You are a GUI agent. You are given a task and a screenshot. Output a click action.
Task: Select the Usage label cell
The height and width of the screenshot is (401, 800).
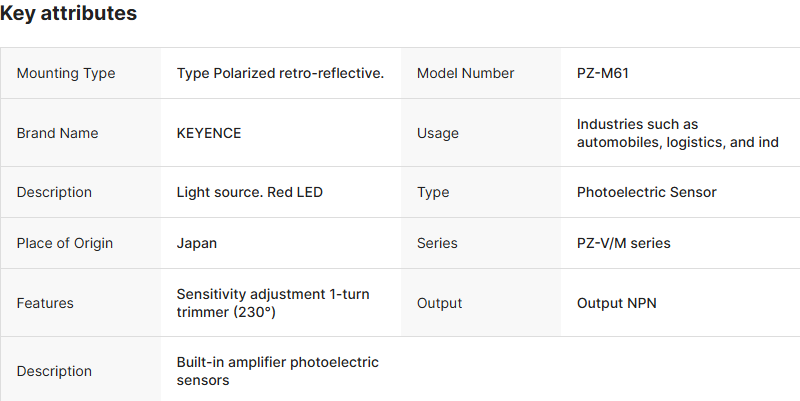point(438,133)
